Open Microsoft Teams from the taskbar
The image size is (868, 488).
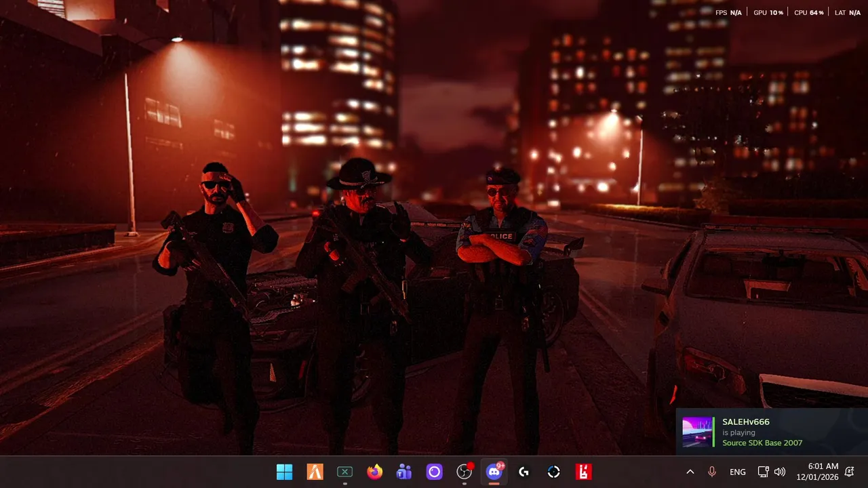coord(404,472)
